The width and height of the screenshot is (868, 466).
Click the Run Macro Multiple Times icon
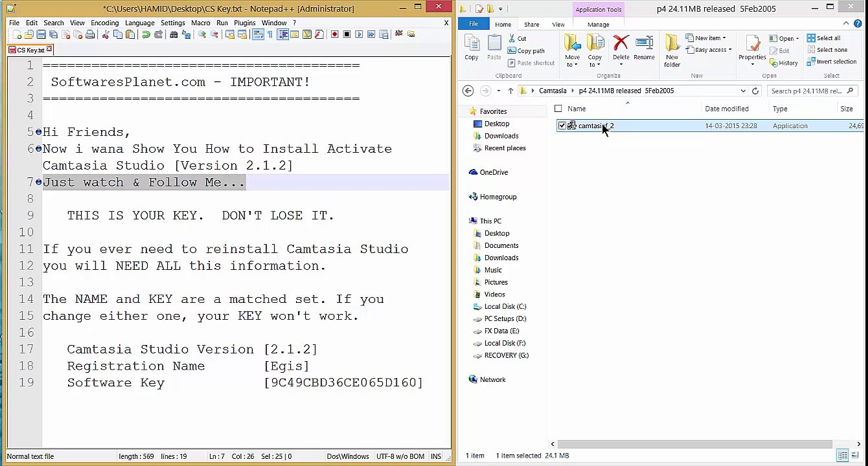click(x=372, y=34)
